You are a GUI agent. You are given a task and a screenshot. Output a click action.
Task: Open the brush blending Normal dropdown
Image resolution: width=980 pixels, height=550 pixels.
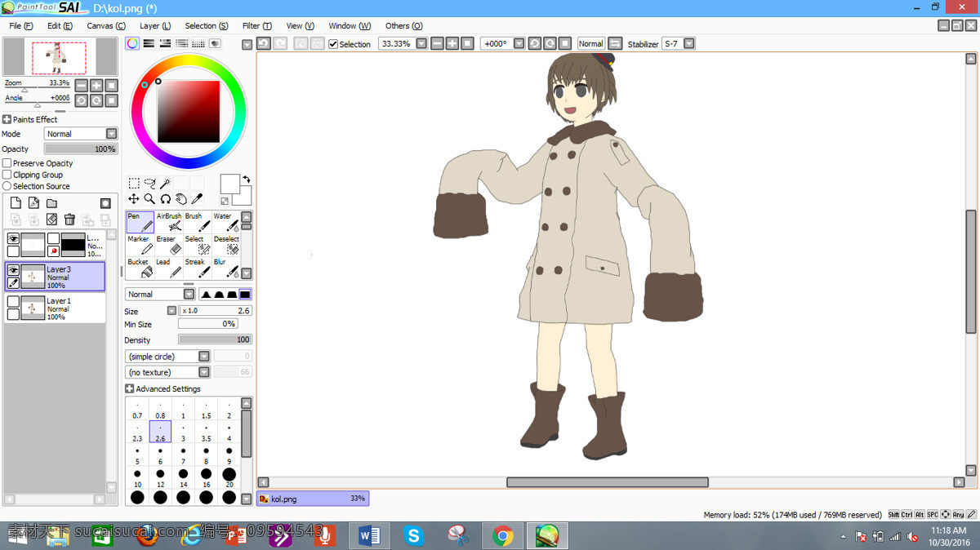(160, 294)
